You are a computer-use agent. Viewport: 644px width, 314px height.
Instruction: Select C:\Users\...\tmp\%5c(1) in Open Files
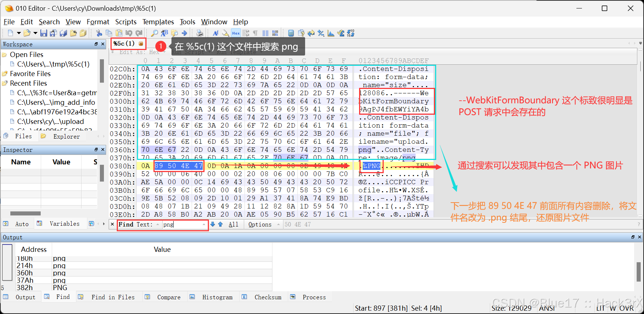click(53, 64)
